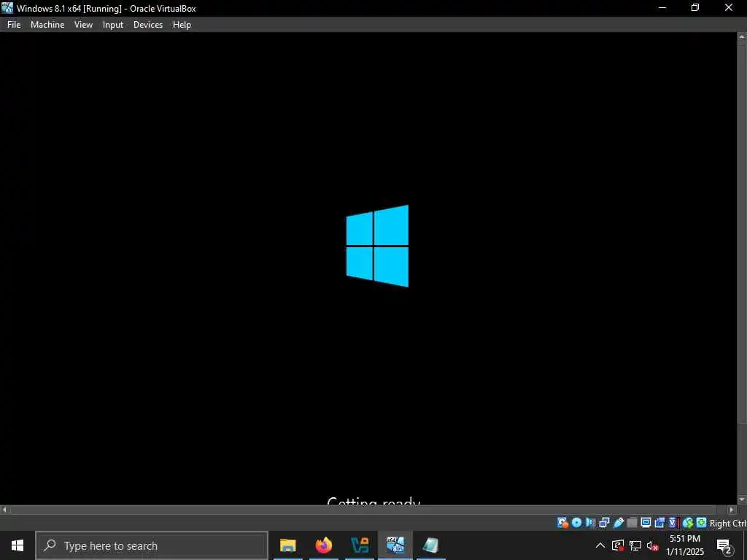Open the Help menu
The width and height of the screenshot is (747, 560).
(182, 25)
